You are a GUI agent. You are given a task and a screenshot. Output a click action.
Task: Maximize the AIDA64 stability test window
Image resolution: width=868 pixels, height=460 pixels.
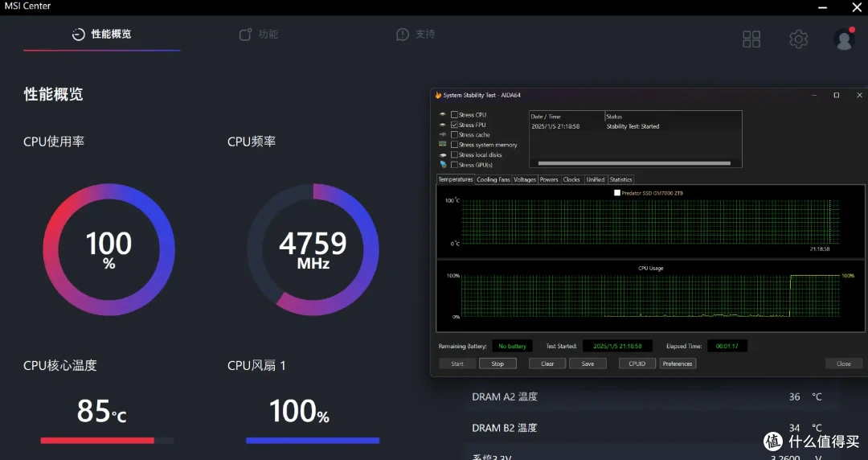pos(837,96)
